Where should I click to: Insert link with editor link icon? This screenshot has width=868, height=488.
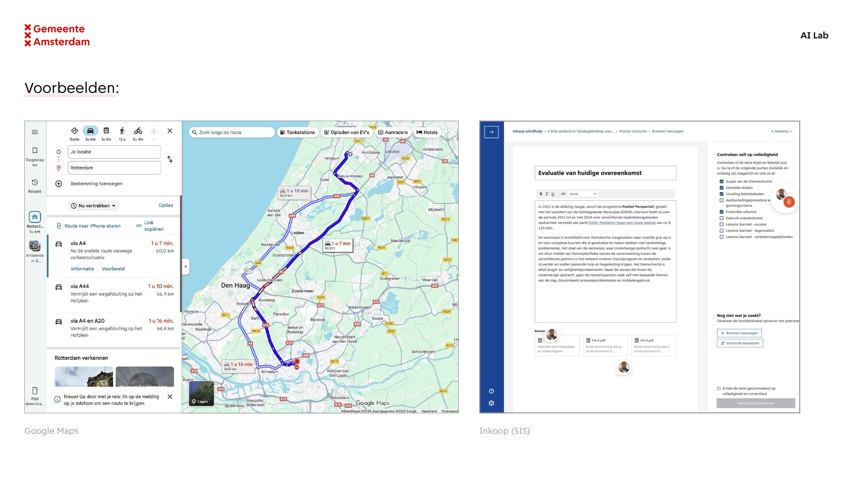point(563,194)
